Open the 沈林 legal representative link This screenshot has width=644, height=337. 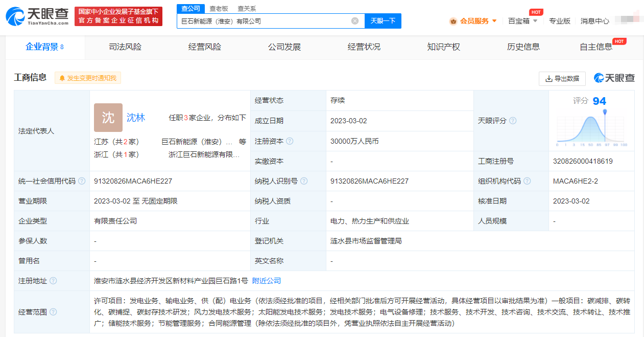pyautogui.click(x=136, y=118)
